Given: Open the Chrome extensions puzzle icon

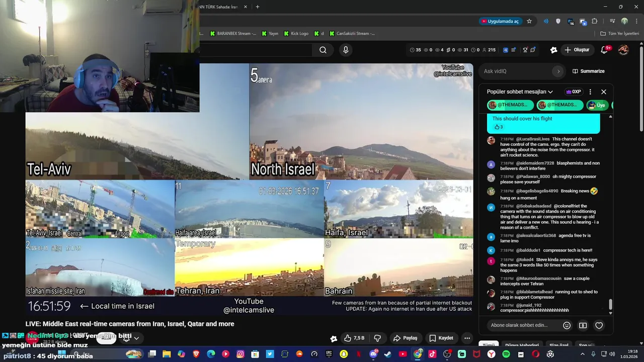Looking at the screenshot, I should [x=595, y=21].
